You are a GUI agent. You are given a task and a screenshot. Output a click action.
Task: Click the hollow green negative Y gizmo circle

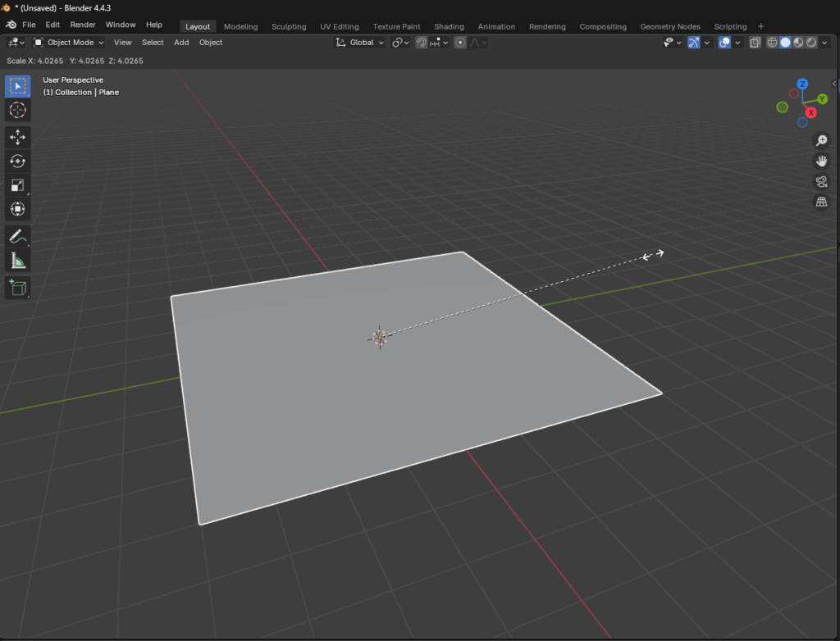[782, 107]
